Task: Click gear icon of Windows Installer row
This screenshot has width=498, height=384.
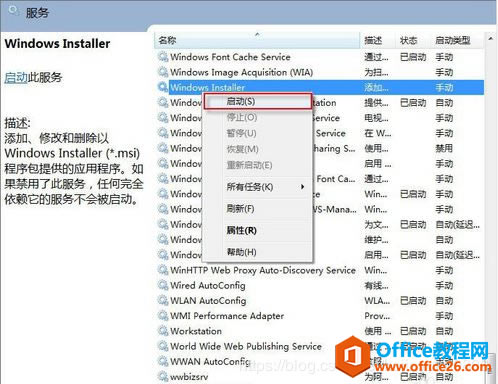Action: pos(163,87)
